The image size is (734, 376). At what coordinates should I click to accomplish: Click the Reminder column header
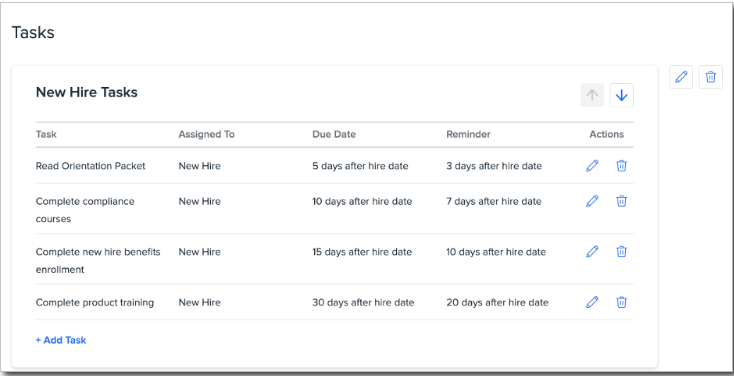point(468,135)
